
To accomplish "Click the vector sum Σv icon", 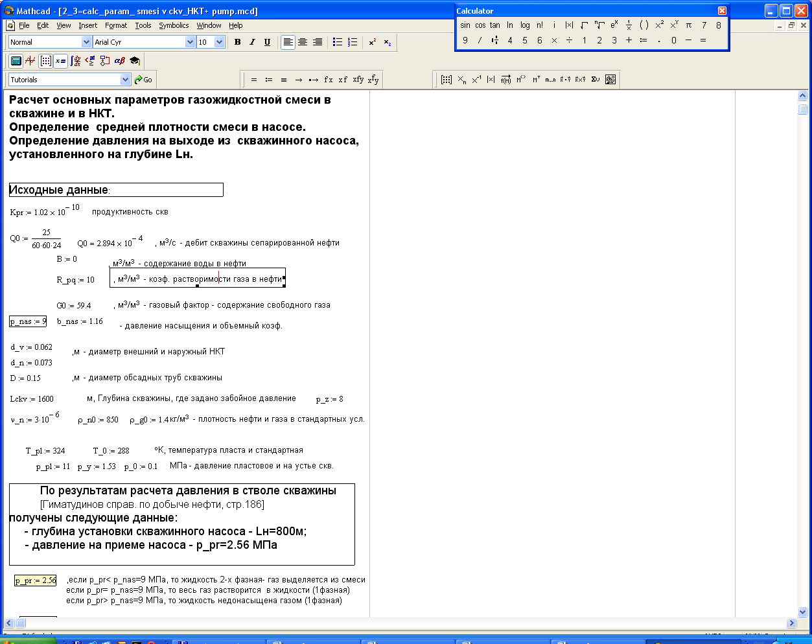I will point(596,80).
